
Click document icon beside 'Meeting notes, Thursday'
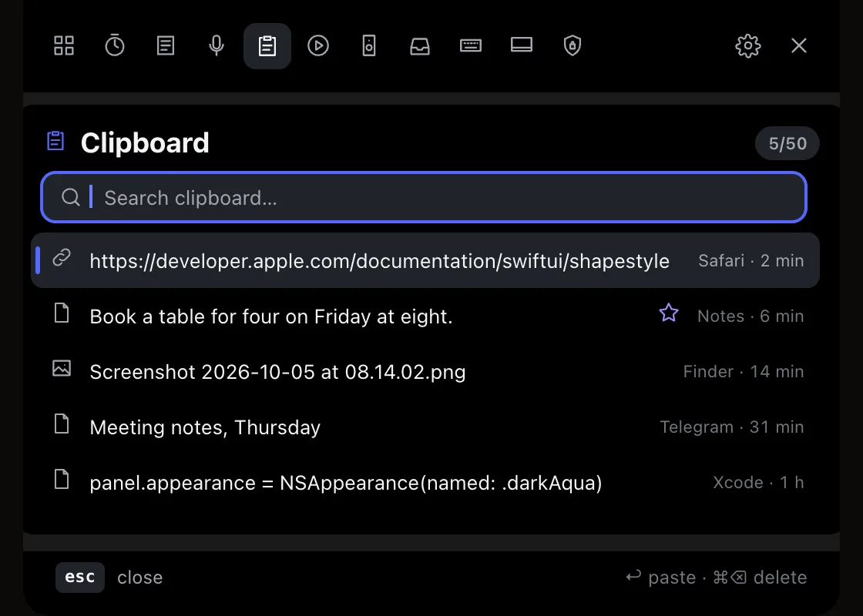[x=62, y=423]
